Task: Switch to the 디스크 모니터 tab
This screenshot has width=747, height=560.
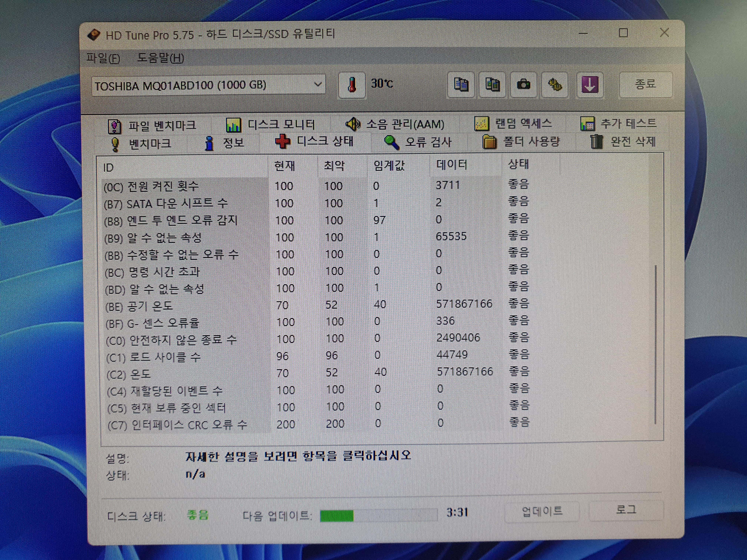Action: click(x=270, y=125)
